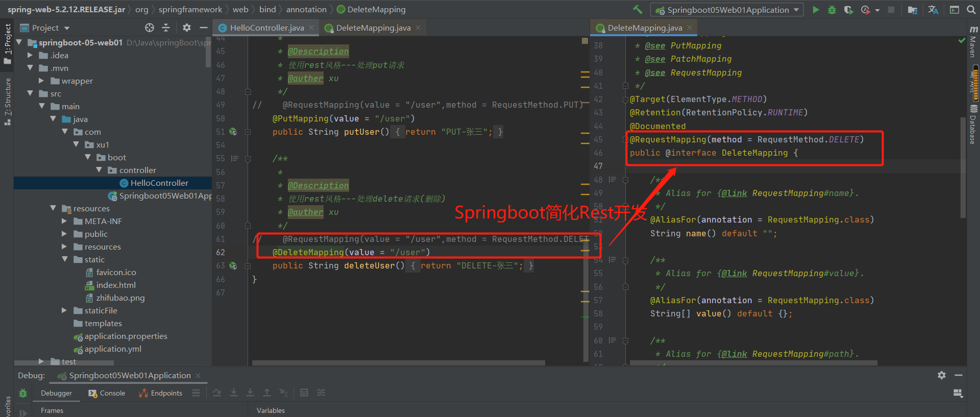Click Step Out icon in debugger toolbar

pos(267,393)
